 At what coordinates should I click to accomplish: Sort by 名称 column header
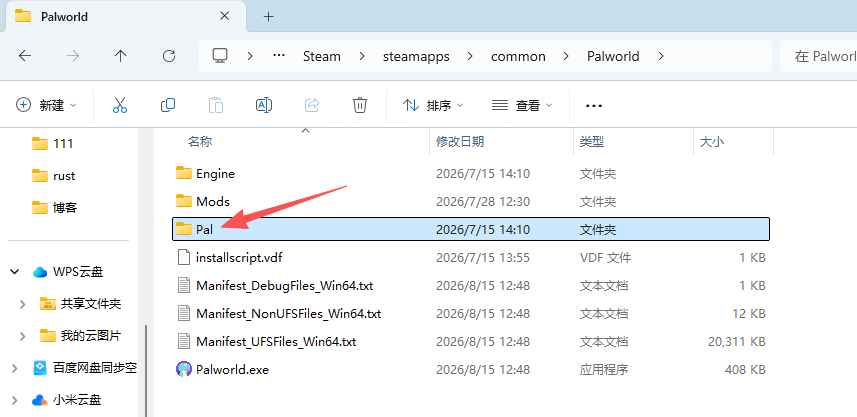[x=200, y=142]
